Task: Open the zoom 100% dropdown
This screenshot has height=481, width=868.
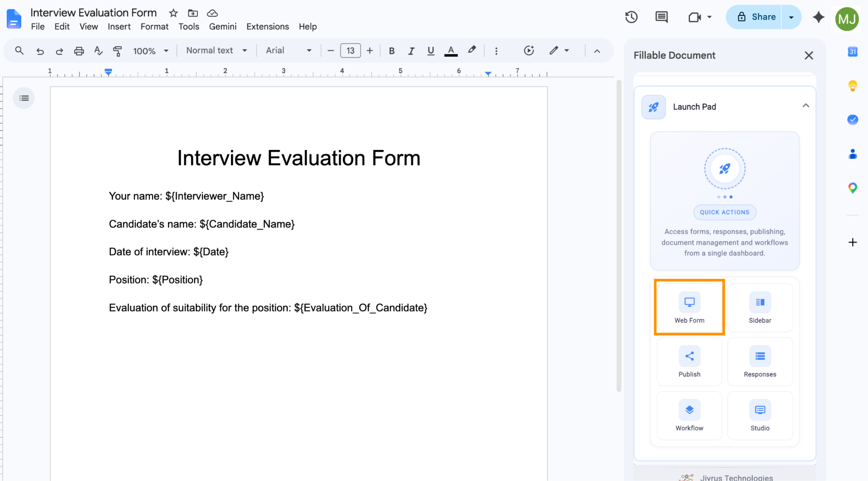Action: click(x=150, y=51)
